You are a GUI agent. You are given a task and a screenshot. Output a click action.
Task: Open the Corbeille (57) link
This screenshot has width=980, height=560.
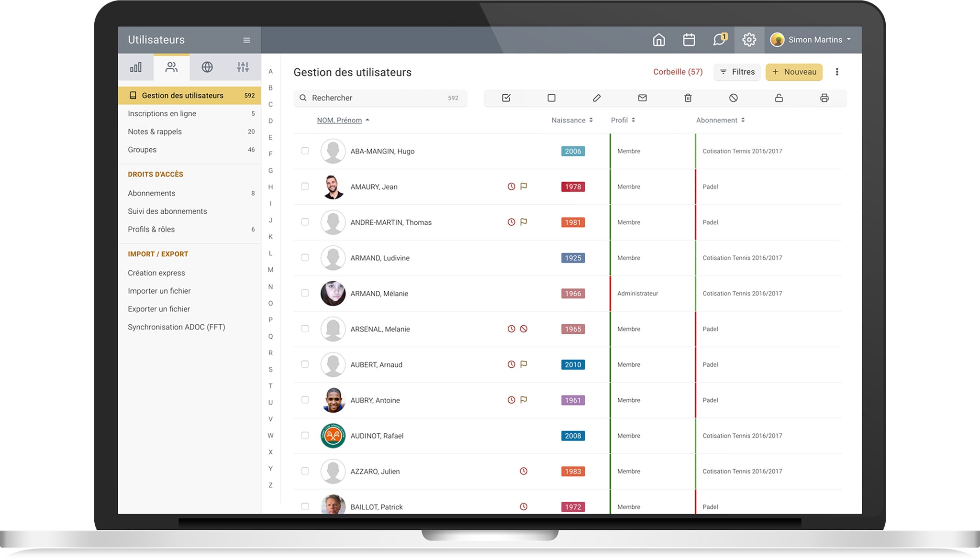point(678,72)
